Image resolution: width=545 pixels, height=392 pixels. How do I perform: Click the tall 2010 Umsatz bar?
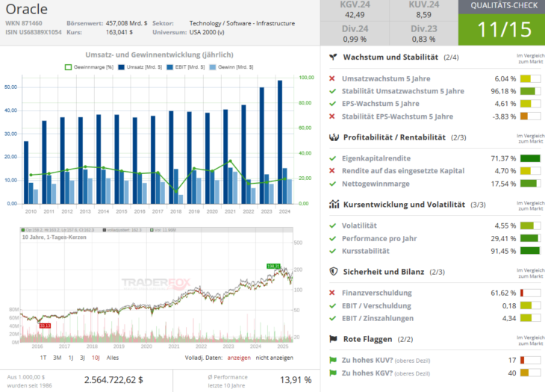point(26,172)
